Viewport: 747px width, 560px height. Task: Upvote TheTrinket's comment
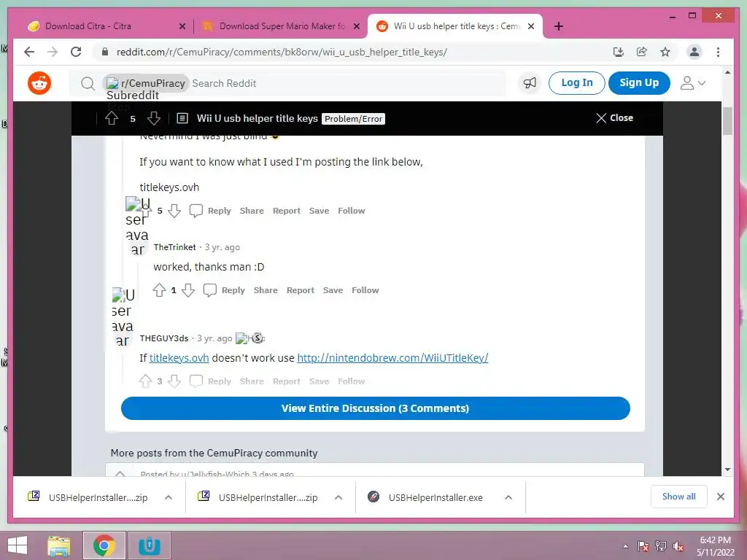coord(159,290)
